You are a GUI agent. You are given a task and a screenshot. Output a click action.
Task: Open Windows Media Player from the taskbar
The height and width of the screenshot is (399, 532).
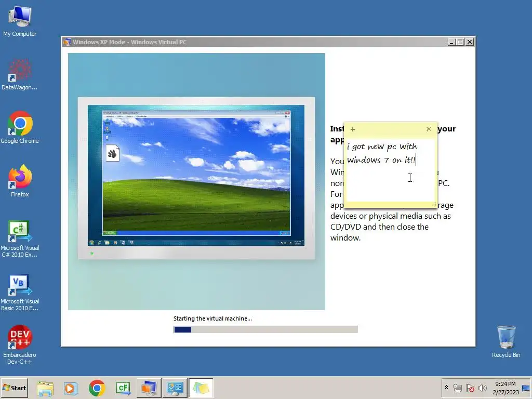tap(71, 388)
